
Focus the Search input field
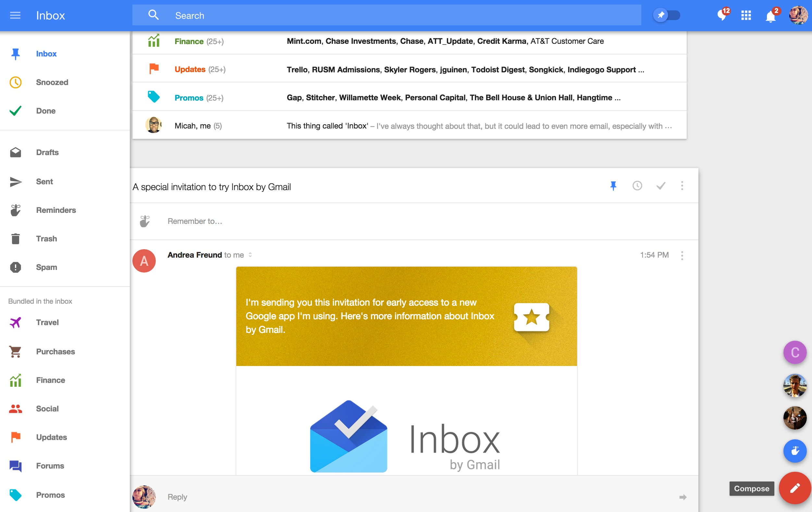[x=387, y=15]
